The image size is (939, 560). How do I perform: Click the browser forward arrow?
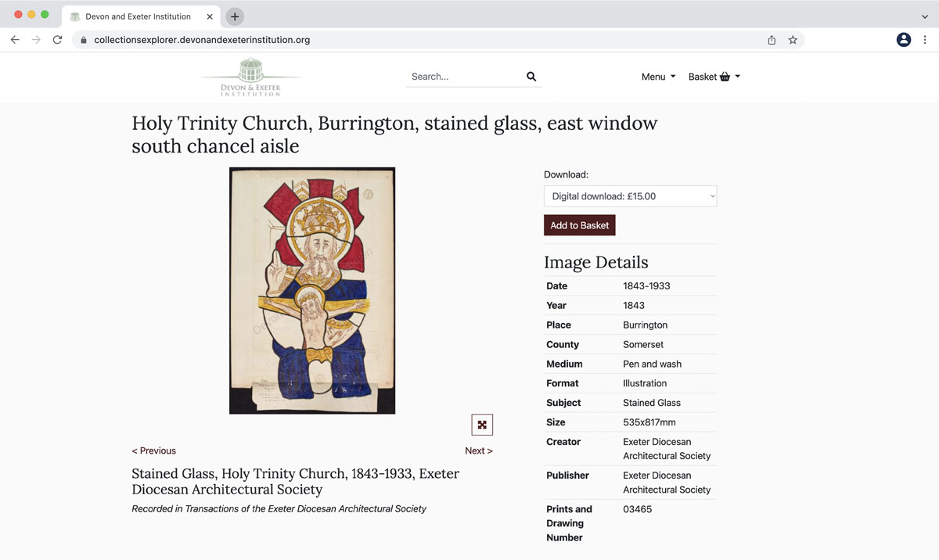coord(36,40)
